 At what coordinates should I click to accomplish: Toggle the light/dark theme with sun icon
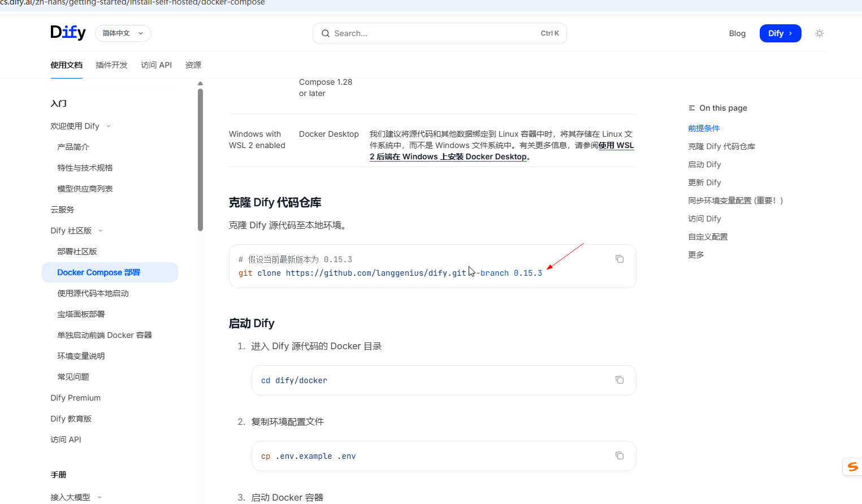coord(819,33)
